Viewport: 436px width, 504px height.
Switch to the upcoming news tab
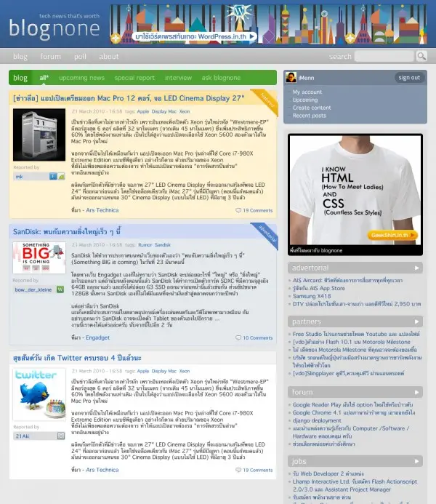click(81, 78)
